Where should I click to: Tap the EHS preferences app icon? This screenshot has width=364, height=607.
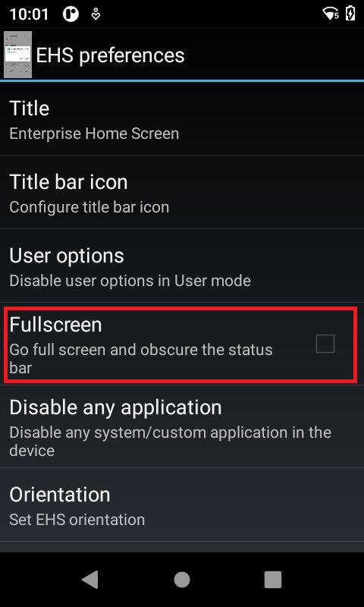pyautogui.click(x=17, y=55)
